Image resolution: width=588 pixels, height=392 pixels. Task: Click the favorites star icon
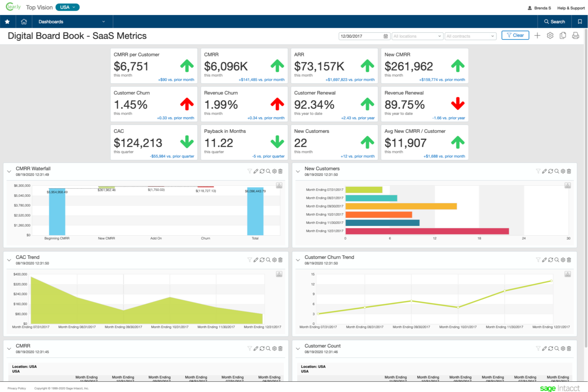coord(7,22)
